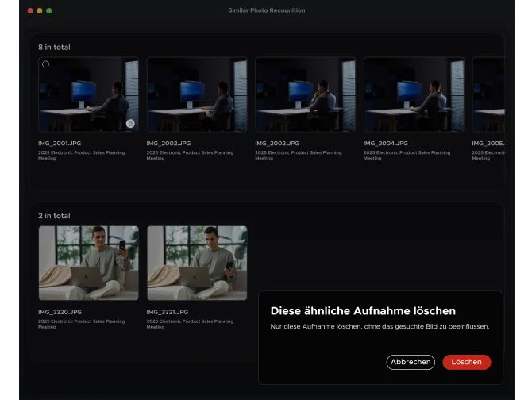Minimize the window with the yellow button
This screenshot has height=400, width=532.
[40, 11]
